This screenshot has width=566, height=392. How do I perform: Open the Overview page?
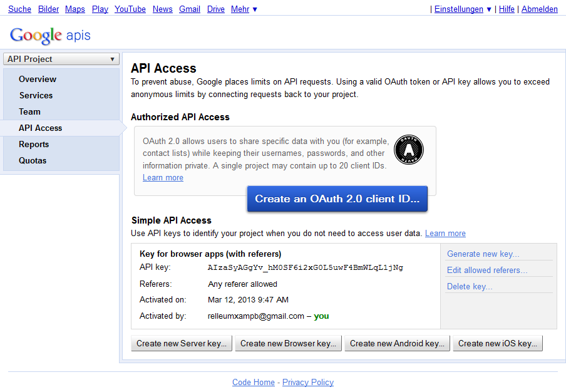pos(38,79)
